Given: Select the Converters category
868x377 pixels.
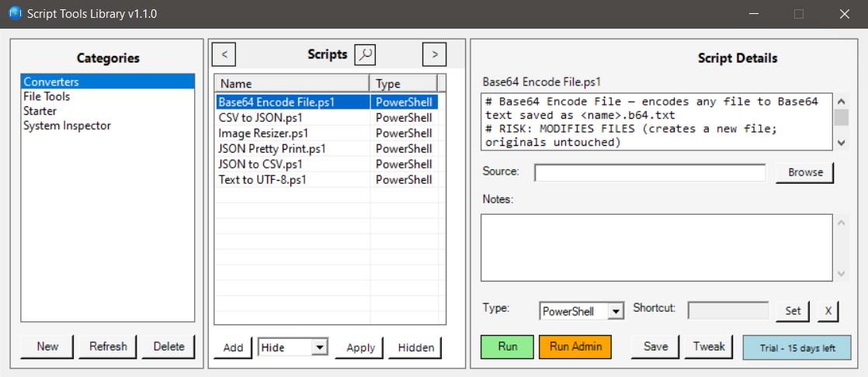Looking at the screenshot, I should [x=108, y=81].
